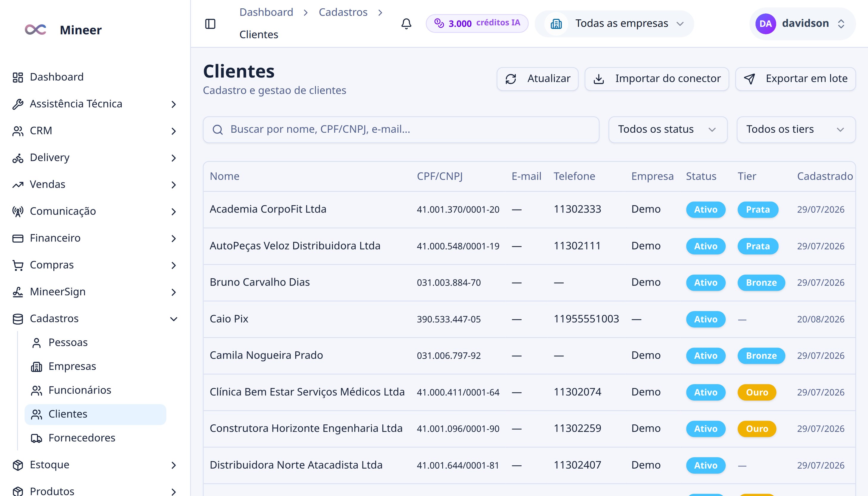Click the Ativo badge for Camila Nogueira Prado
The image size is (868, 496).
706,356
